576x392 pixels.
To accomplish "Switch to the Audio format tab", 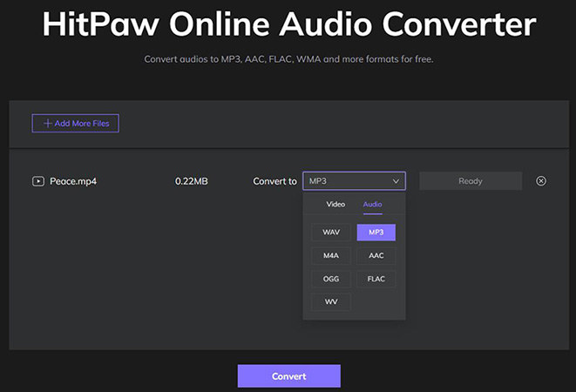I will click(372, 204).
